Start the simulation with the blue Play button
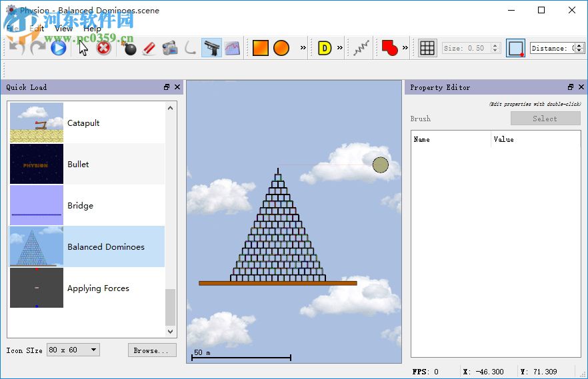588x379 pixels. [59, 48]
